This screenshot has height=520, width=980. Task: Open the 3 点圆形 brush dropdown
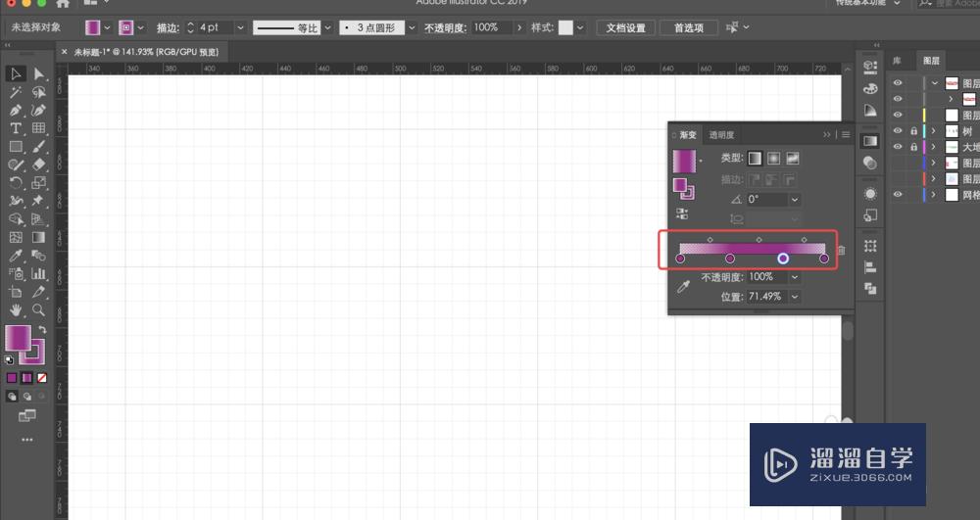coord(412,27)
